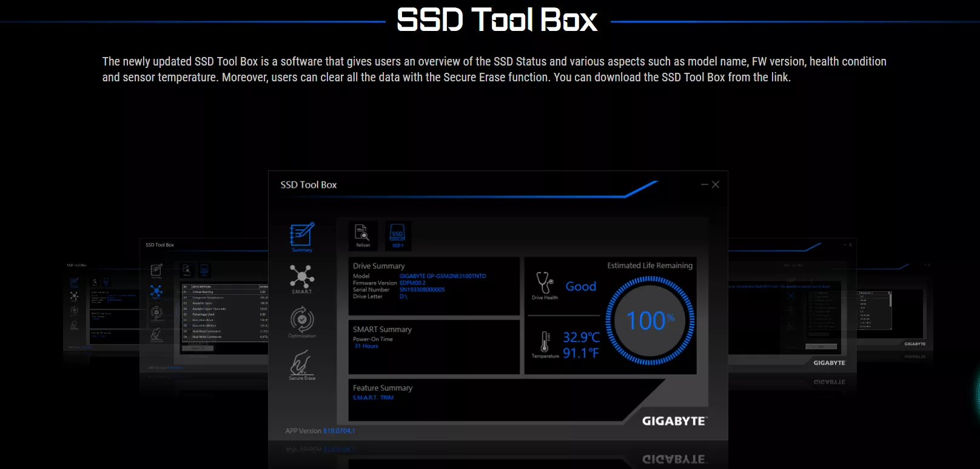Click the Summary icon in S.M.A.R.T. table window
Image resolution: width=980 pixels, height=469 pixels.
156,270
